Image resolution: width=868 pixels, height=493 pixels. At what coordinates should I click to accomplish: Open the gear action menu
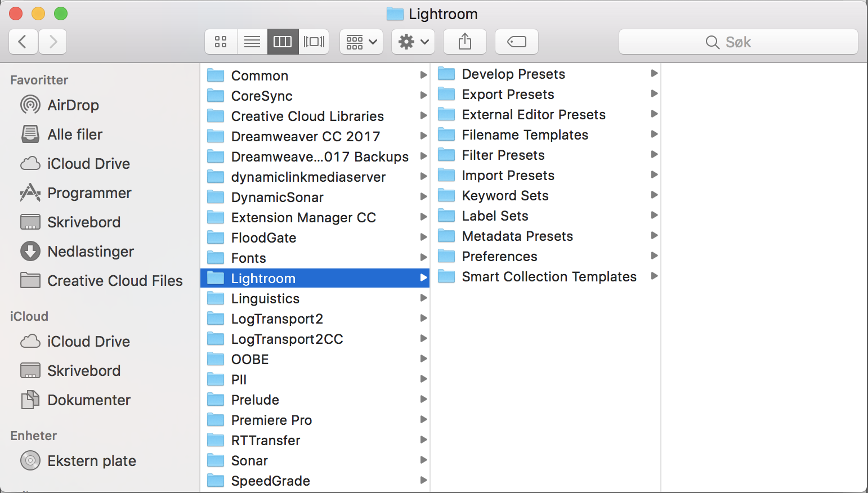point(413,42)
